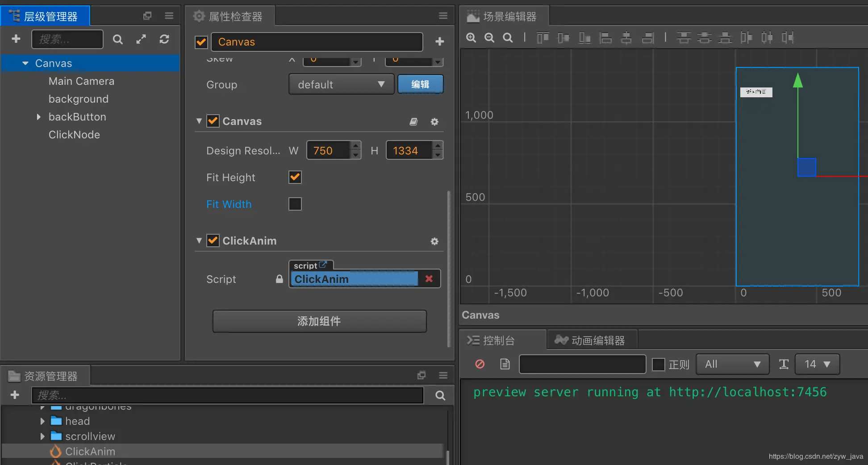This screenshot has height=465, width=868.
Task: Switch to the 场景编辑器 tab
Action: tap(504, 16)
